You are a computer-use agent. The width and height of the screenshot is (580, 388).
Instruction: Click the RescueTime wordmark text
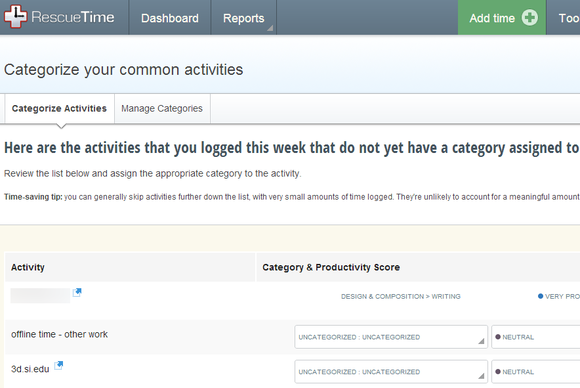(73, 17)
